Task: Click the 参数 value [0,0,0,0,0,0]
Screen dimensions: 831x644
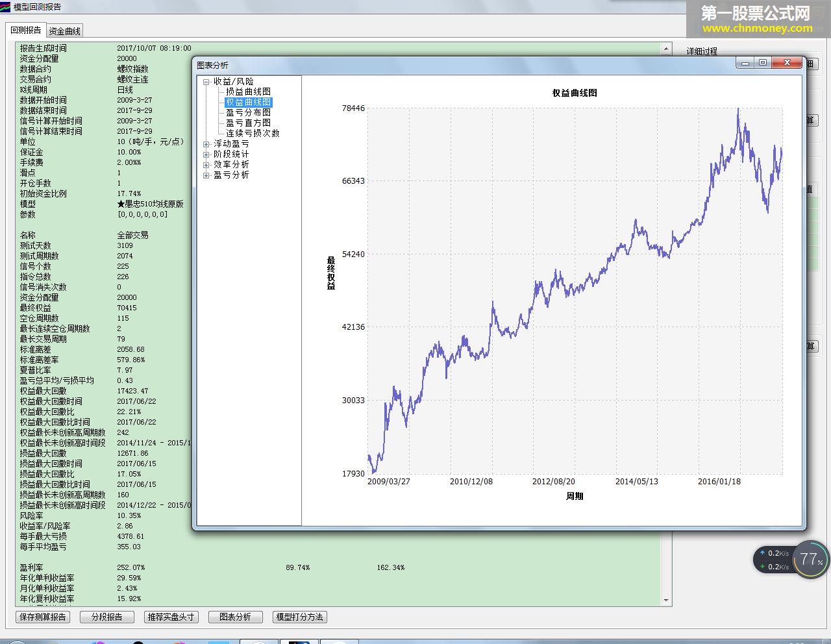Action: tap(142, 214)
